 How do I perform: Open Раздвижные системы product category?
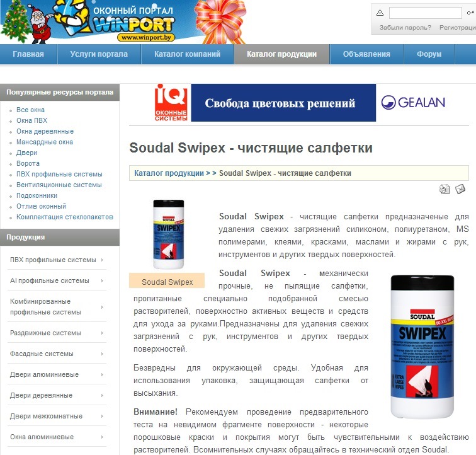45,333
